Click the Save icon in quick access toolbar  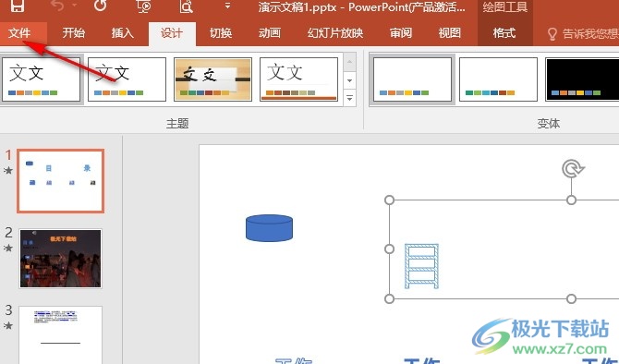coord(17,6)
